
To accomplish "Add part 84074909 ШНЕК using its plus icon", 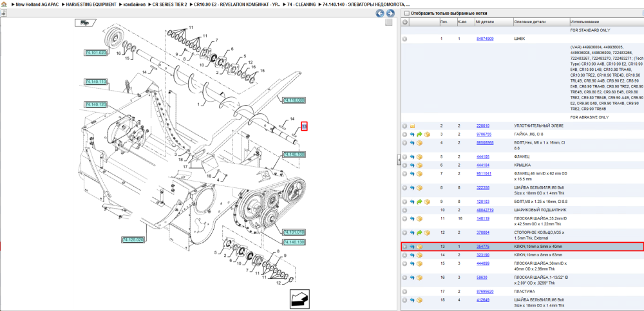I will coord(404,39).
